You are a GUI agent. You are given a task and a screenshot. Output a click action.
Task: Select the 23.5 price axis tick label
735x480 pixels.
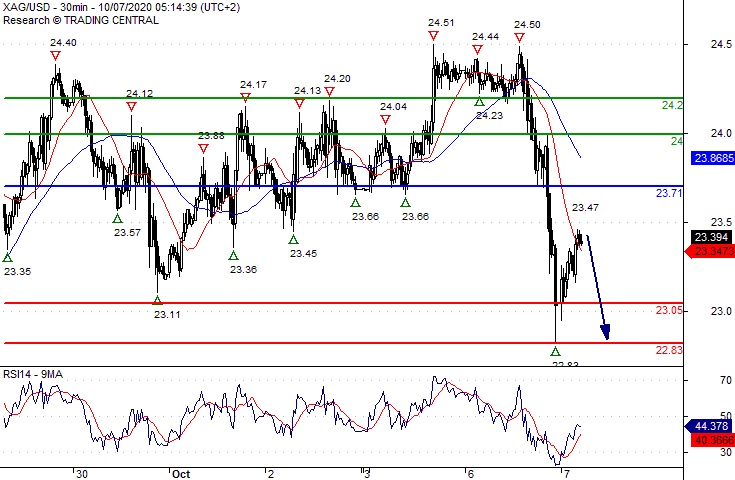click(x=721, y=222)
